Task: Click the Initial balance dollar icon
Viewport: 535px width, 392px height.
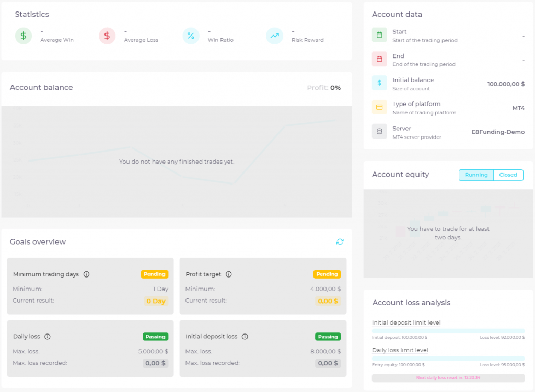Action: [x=379, y=83]
